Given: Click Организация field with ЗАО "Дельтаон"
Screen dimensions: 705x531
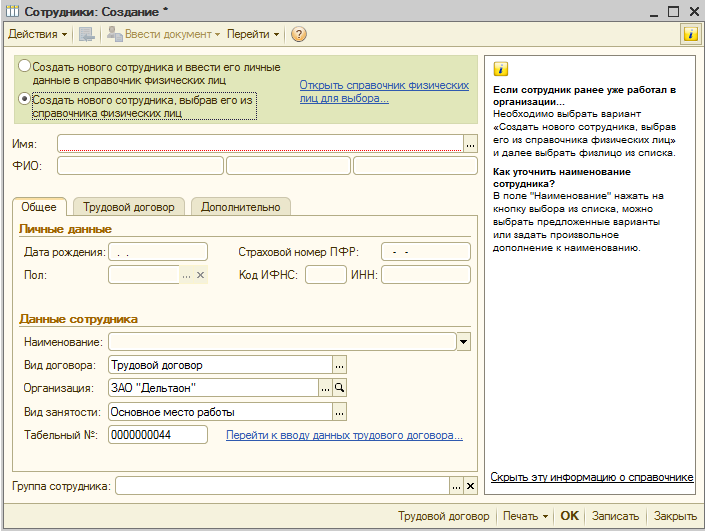Looking at the screenshot, I should 213,388.
